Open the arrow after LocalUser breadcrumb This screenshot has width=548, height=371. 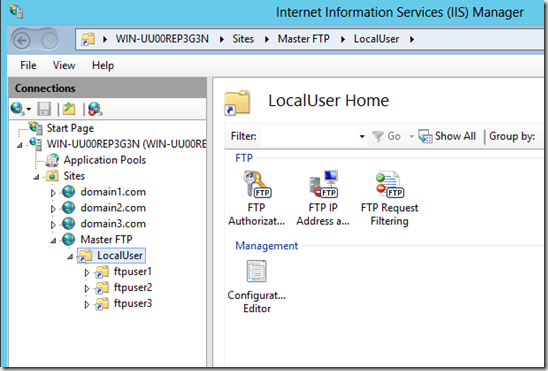(x=412, y=39)
